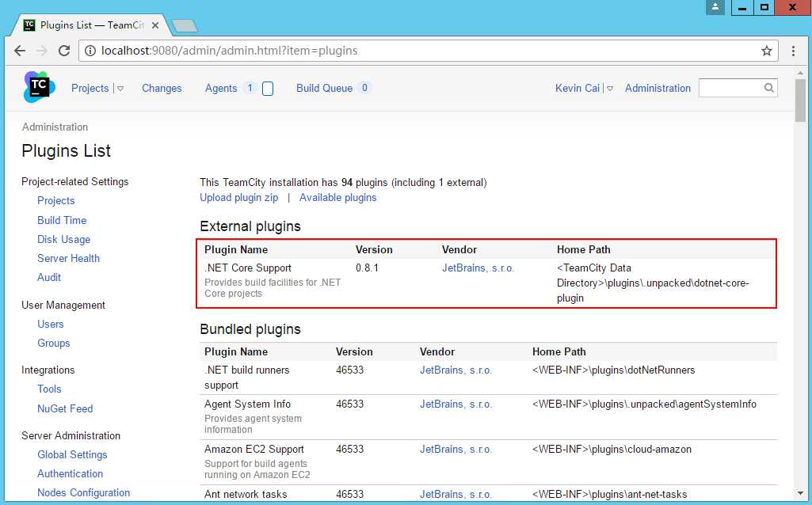
Task: Open Tools sidebar link
Action: pyautogui.click(x=49, y=389)
